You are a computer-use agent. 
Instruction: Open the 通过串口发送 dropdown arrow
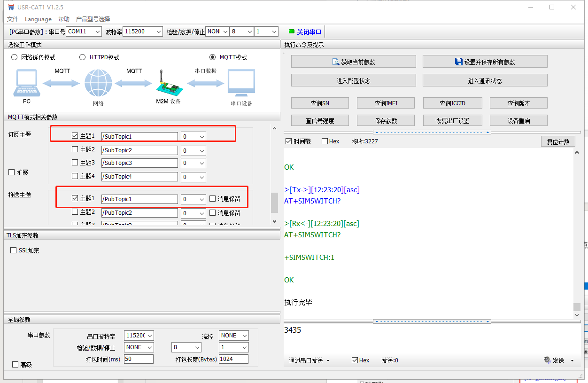(x=328, y=360)
